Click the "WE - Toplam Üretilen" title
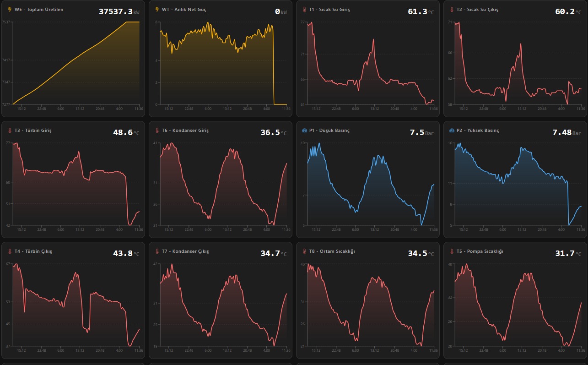588x365 pixels. coord(39,10)
